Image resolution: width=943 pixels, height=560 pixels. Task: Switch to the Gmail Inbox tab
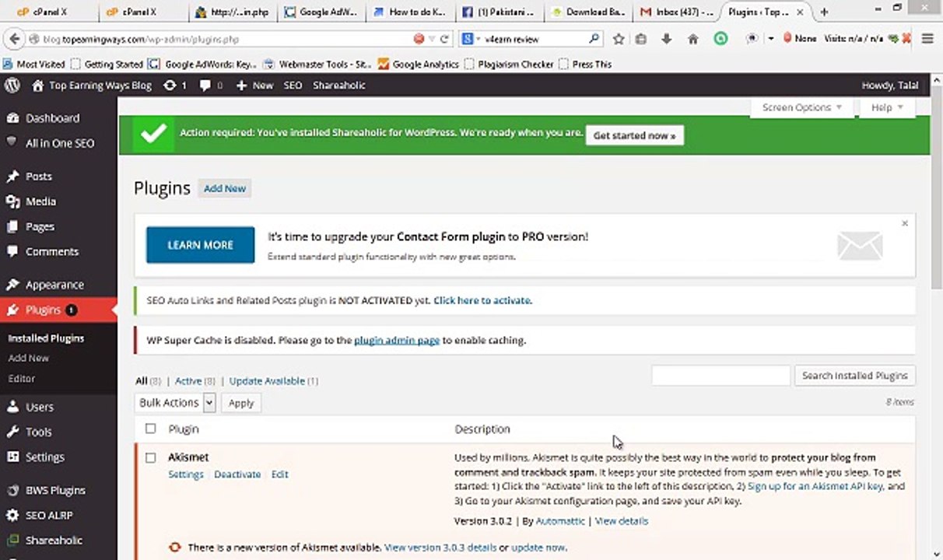pos(675,12)
